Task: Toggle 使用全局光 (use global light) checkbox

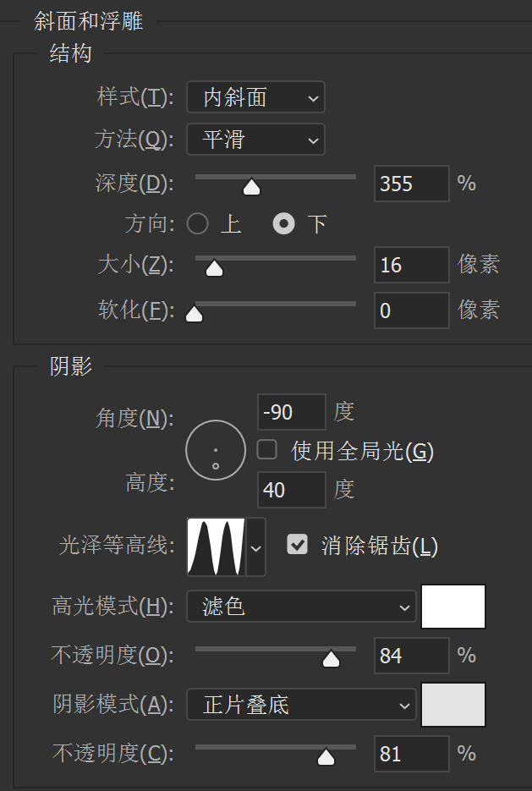Action: pyautogui.click(x=267, y=450)
